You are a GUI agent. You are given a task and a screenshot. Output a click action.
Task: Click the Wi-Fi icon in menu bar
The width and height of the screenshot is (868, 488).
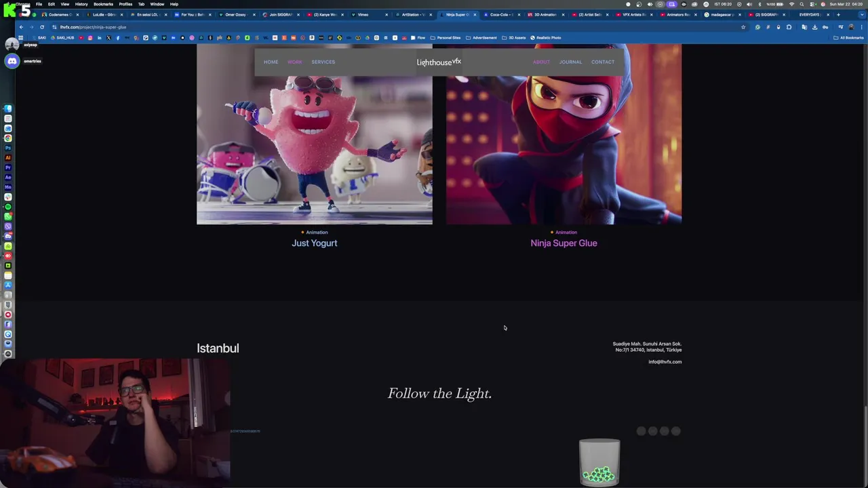(791, 4)
